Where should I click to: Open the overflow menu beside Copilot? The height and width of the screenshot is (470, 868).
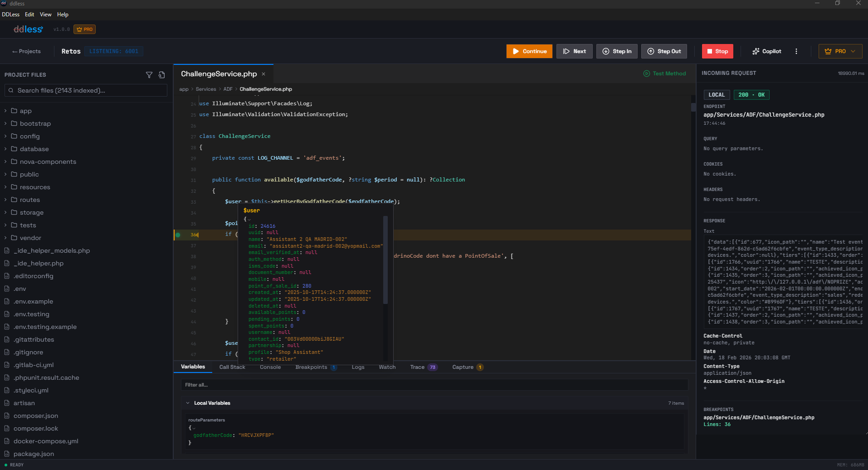796,51
